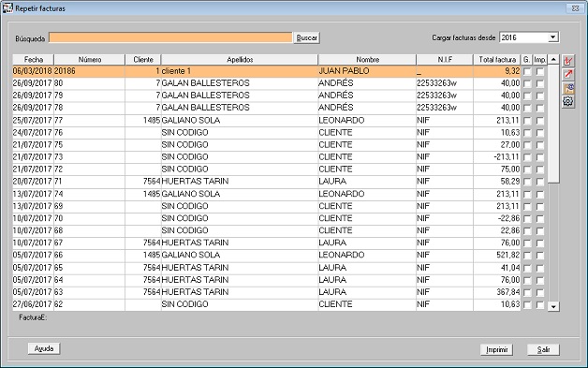Click the vertical scrollbar thumb
The image size is (588, 368).
point(553,124)
